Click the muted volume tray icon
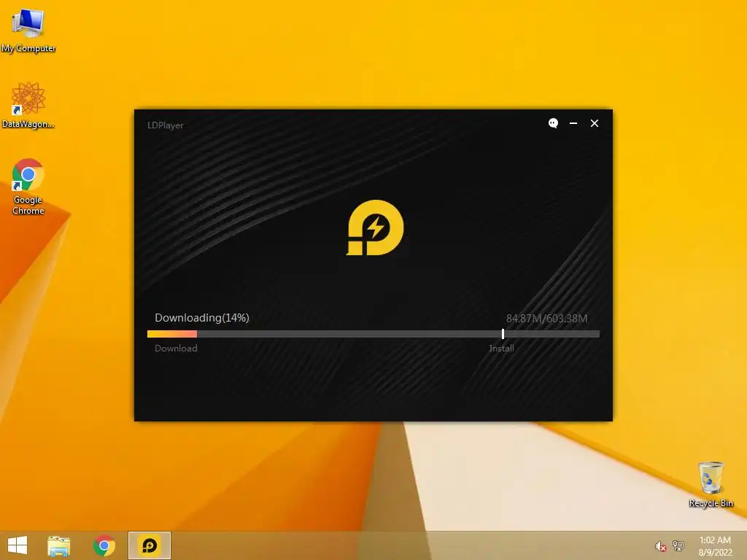 coord(660,546)
